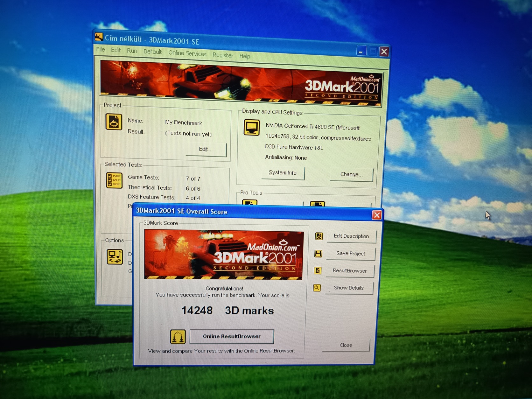This screenshot has width=532, height=399.
Task: Click the Save Project button
Action: [x=351, y=254]
